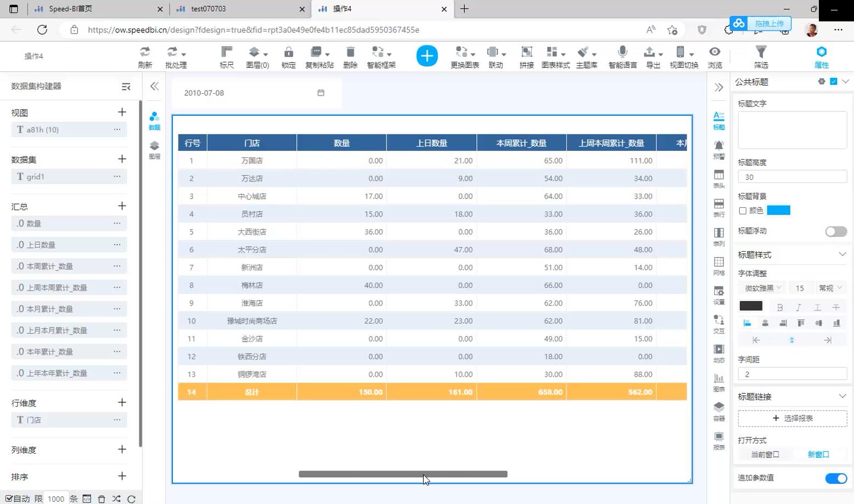Click the 锁定 lock icon
This screenshot has height=504, width=854.
(x=288, y=52)
